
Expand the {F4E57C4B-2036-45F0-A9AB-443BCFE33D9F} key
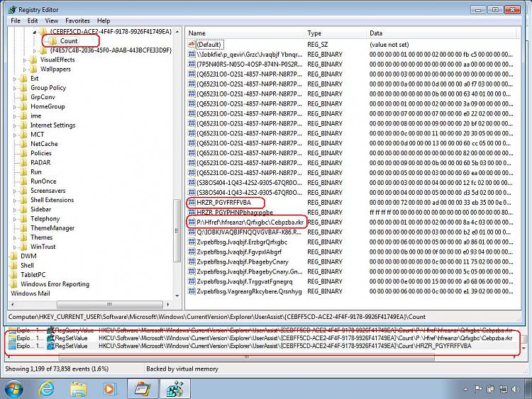click(35, 51)
